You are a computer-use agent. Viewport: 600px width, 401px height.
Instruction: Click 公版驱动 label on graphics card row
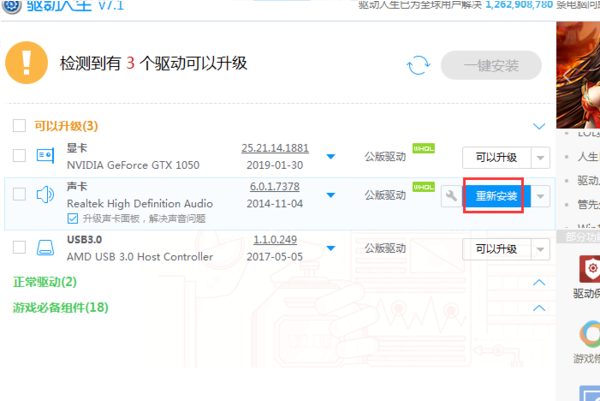pos(385,157)
